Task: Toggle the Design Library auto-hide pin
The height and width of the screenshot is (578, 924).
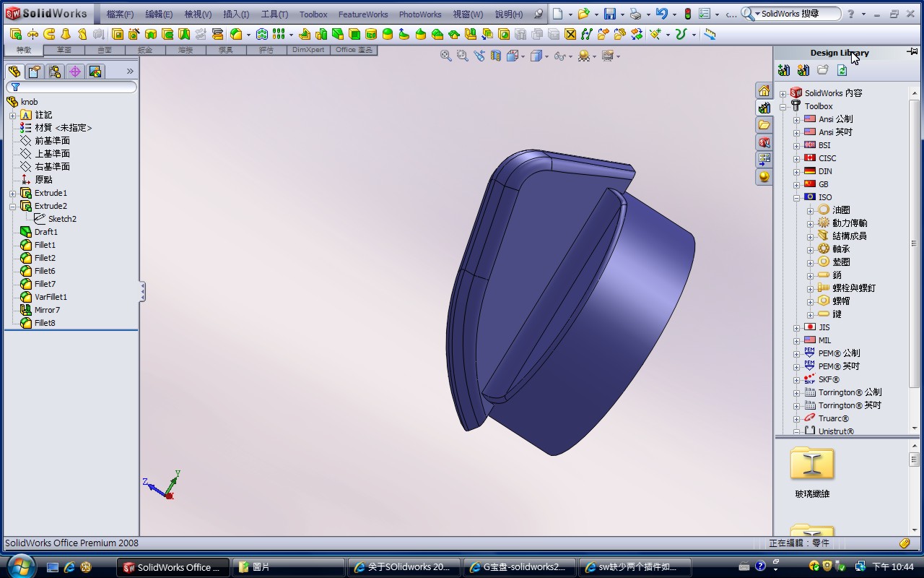Action: tap(912, 52)
